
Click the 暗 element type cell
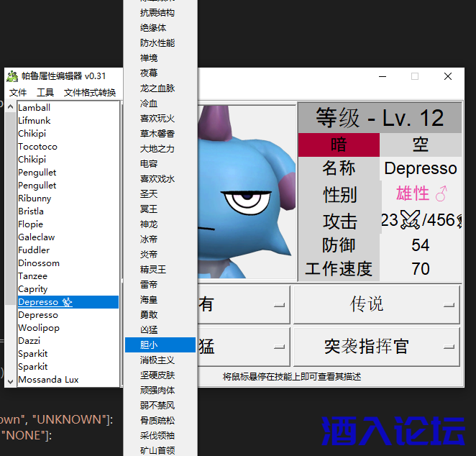[339, 145]
